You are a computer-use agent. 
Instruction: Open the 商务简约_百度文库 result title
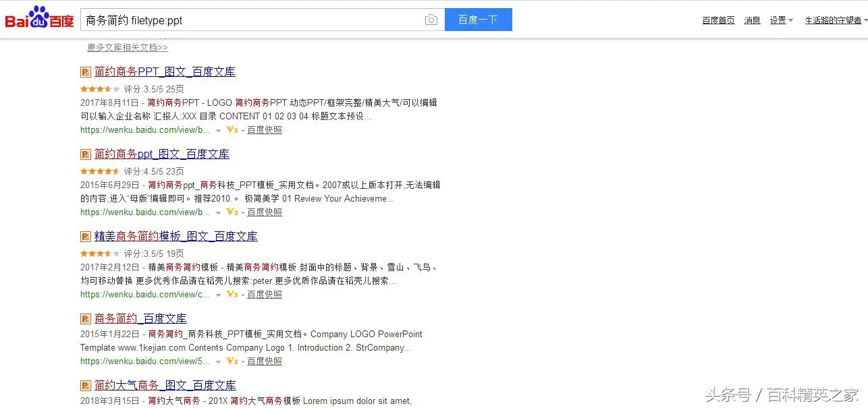pyautogui.click(x=140, y=318)
